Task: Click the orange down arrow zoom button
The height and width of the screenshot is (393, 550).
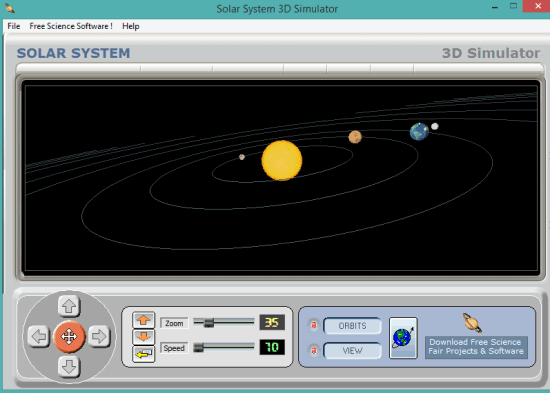Action: [143, 337]
